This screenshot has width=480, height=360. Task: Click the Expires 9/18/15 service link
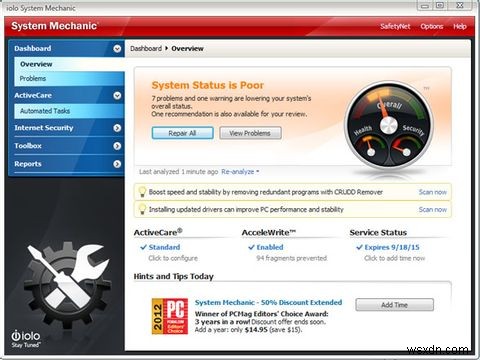click(392, 247)
